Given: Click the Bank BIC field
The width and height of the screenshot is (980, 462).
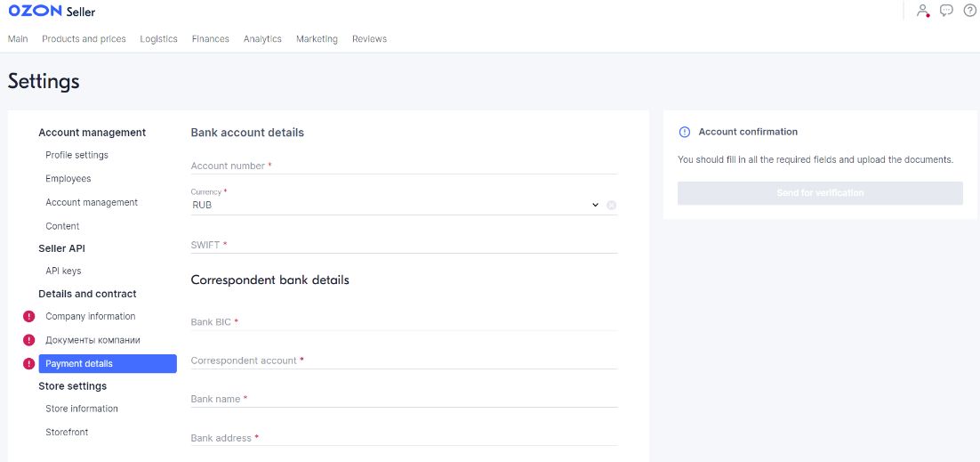Looking at the screenshot, I should (x=404, y=322).
